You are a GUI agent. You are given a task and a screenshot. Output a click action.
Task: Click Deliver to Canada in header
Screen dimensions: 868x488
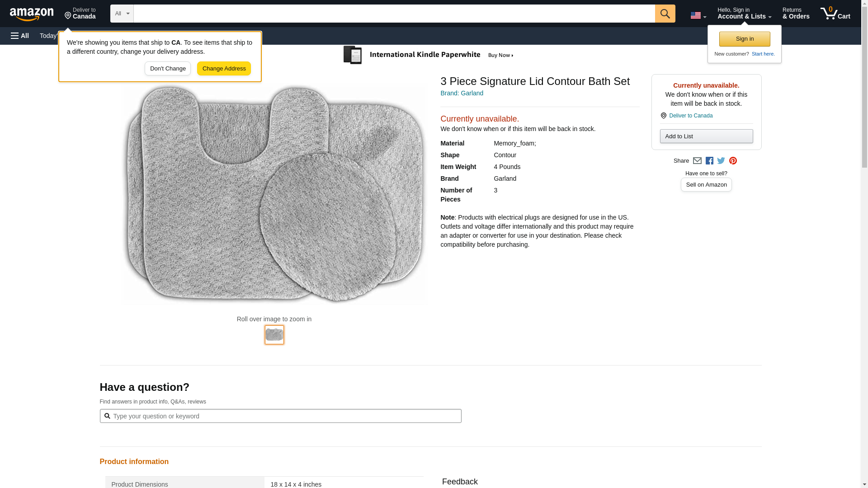[80, 14]
